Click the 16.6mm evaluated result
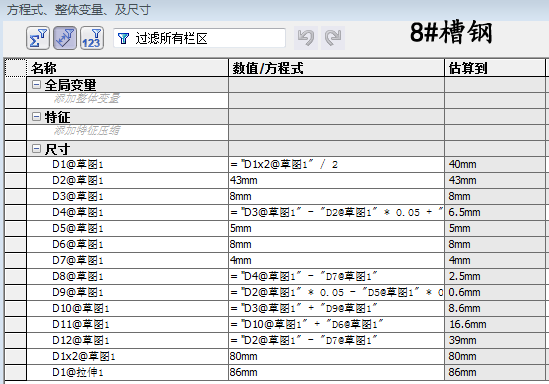 468,324
